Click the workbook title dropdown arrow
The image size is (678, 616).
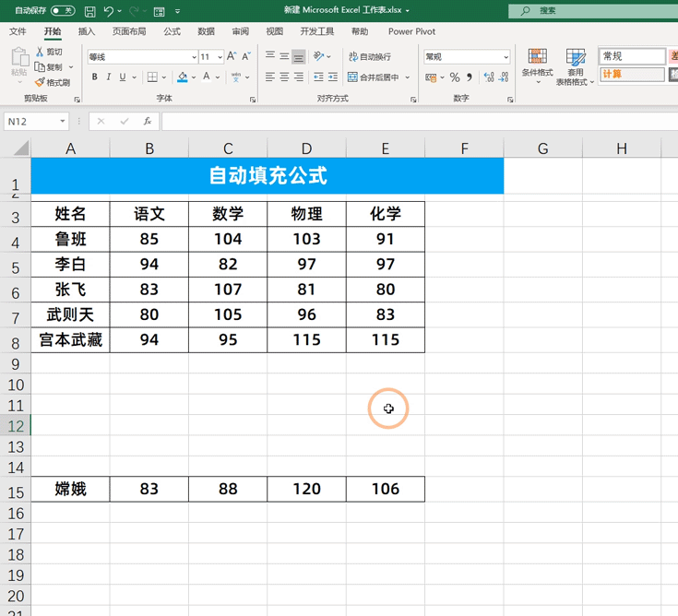(x=408, y=11)
